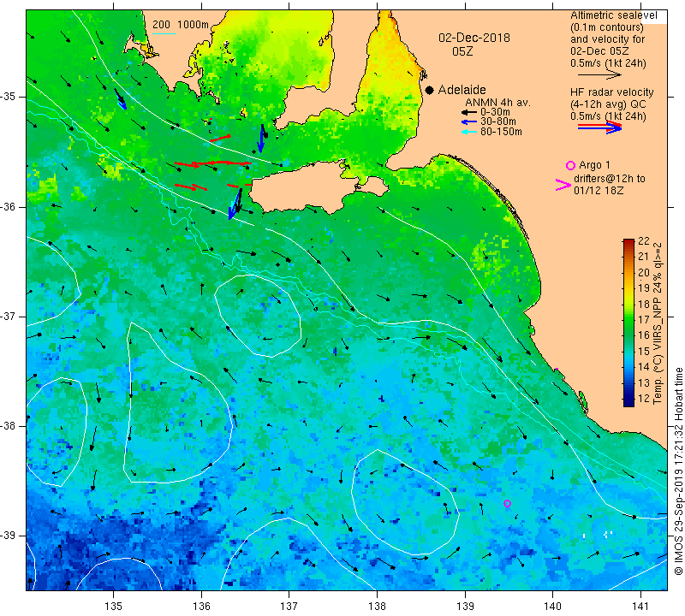Click the pink Argo float marker on map
This screenshot has width=685, height=616.
tap(507, 503)
